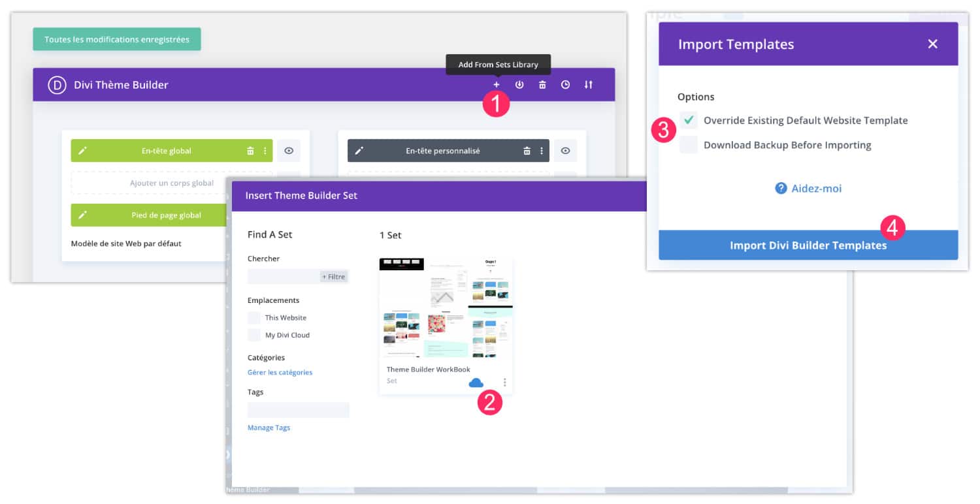Click Ajouter un corps global placeholder
This screenshot has height=504, width=980.
click(171, 183)
